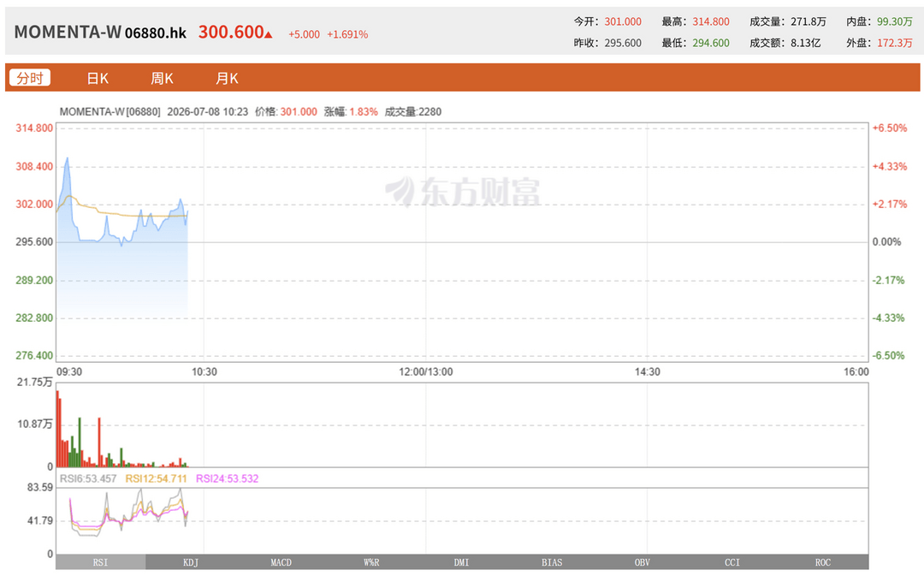The width and height of the screenshot is (924, 576).
Task: Click the 10:30 time axis label
Action: 204,372
